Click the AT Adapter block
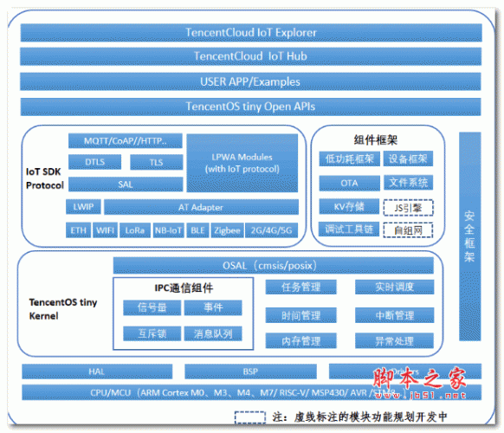The height and width of the screenshot is (433, 504). (x=201, y=207)
